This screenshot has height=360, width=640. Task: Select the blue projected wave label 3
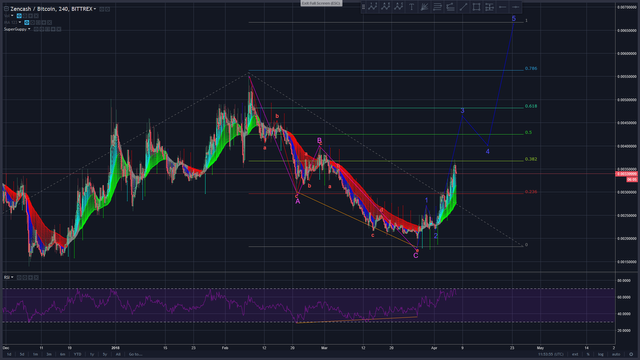(x=462, y=111)
